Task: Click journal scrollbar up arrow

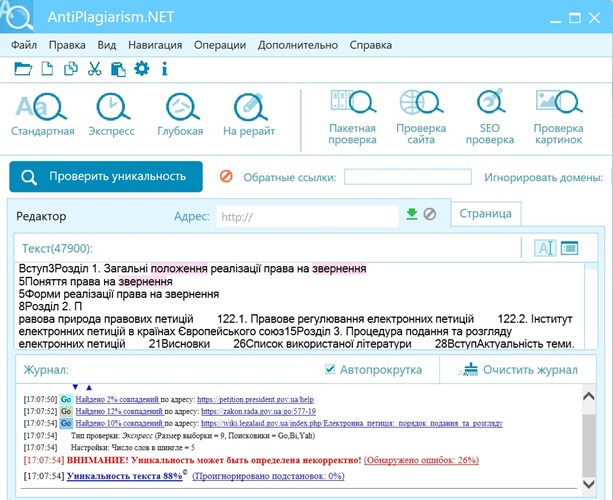Action: coord(588,396)
